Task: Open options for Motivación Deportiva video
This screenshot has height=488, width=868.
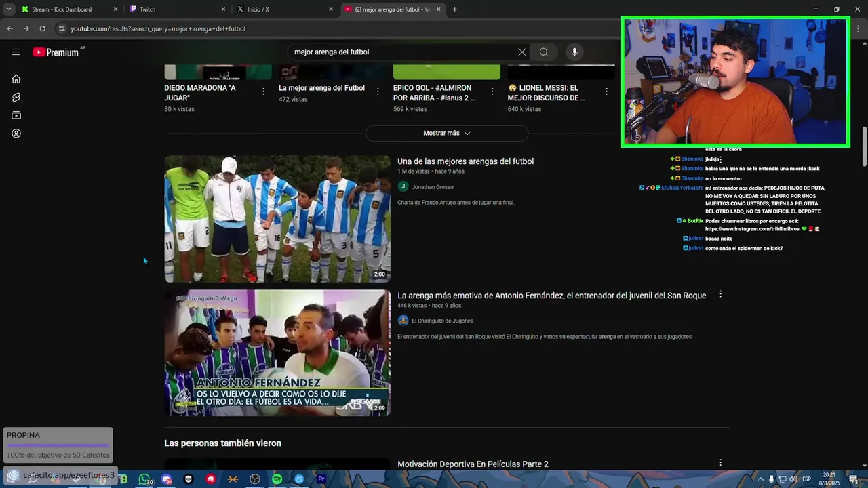Action: pyautogui.click(x=720, y=462)
